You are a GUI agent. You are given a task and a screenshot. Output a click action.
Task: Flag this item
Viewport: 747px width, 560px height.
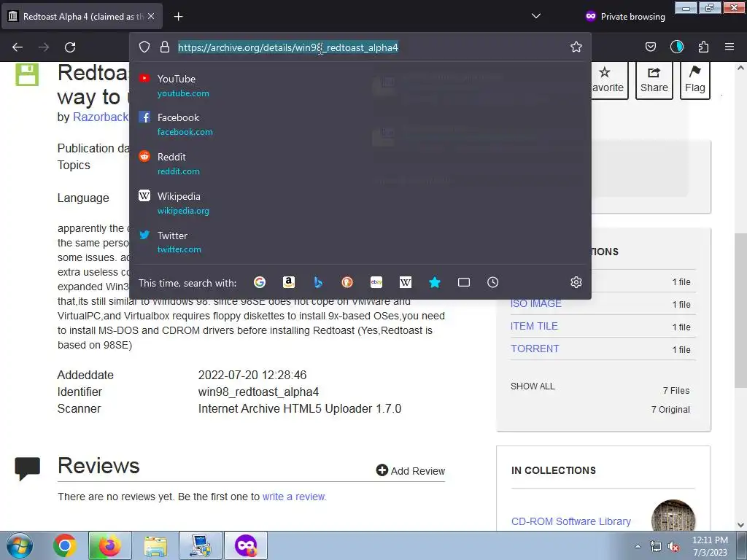(695, 80)
